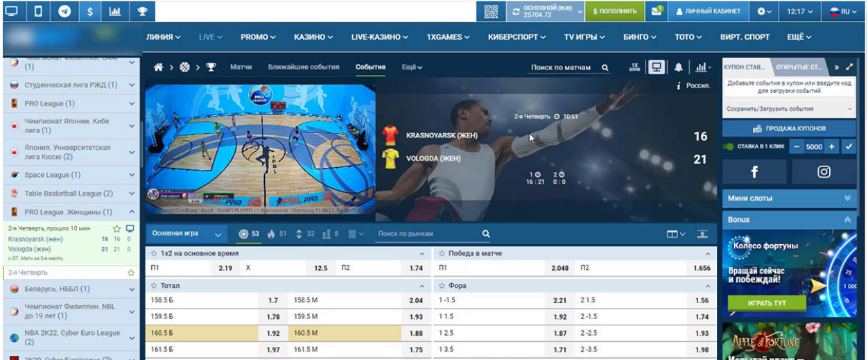Increase stake amount with plus button
This screenshot has width=868, height=360.
(x=831, y=147)
